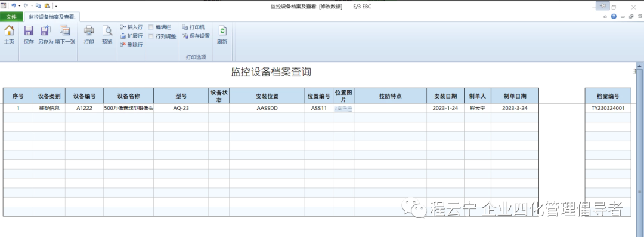The image size is (644, 237).
Task: Click the vertical scrollbar up arrow
Action: 639,66
